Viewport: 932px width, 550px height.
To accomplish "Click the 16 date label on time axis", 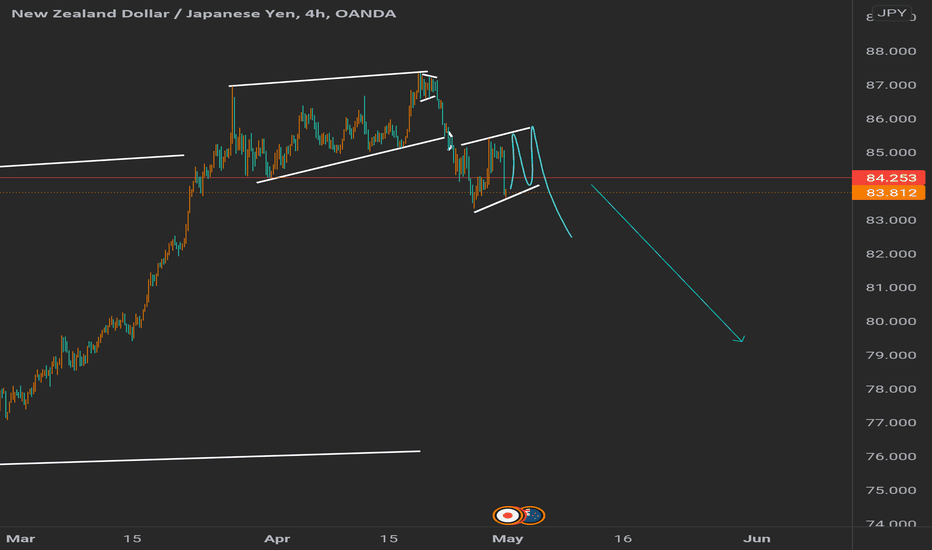I will (x=622, y=539).
